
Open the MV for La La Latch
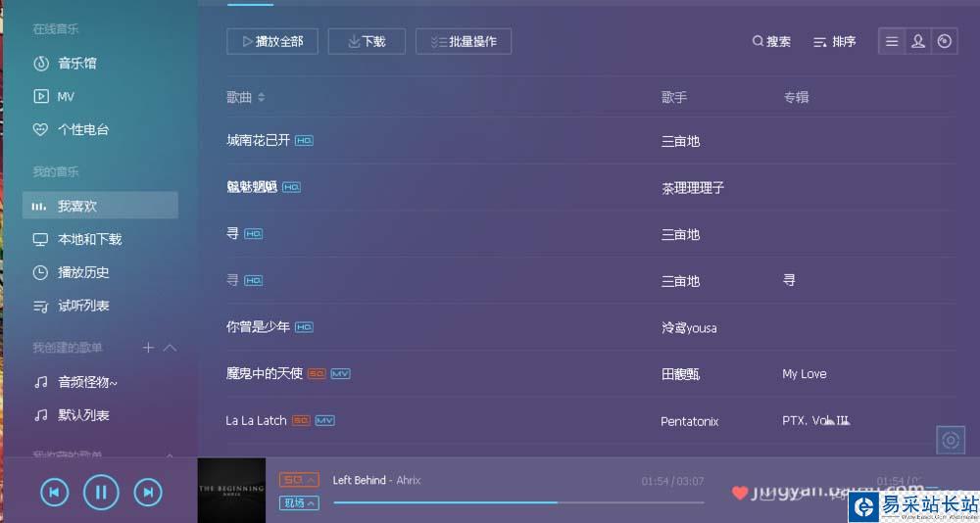324,420
